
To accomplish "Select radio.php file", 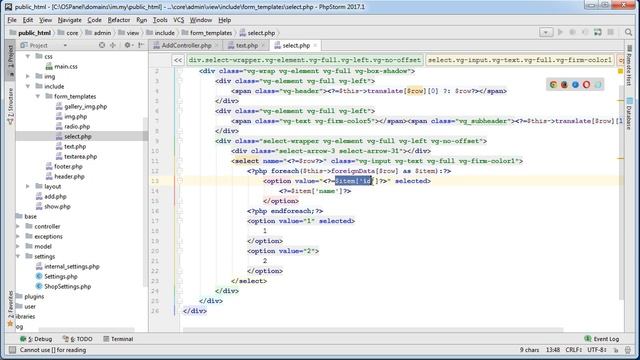I will point(73,127).
